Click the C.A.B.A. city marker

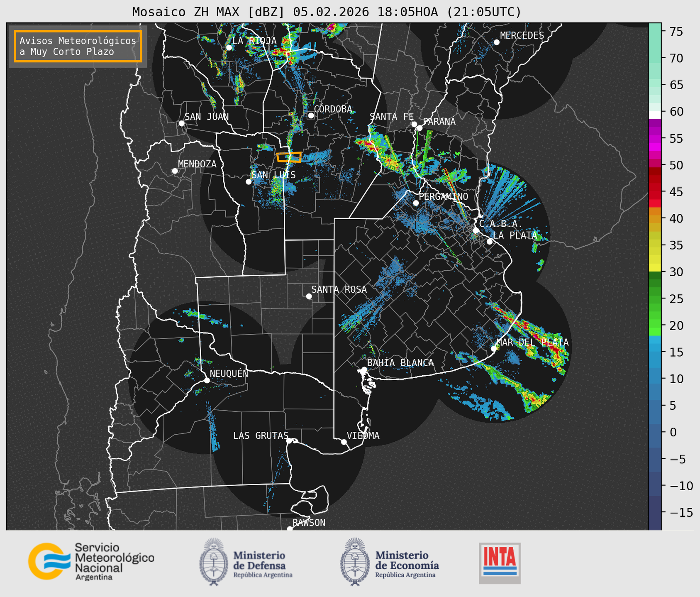[x=476, y=230]
